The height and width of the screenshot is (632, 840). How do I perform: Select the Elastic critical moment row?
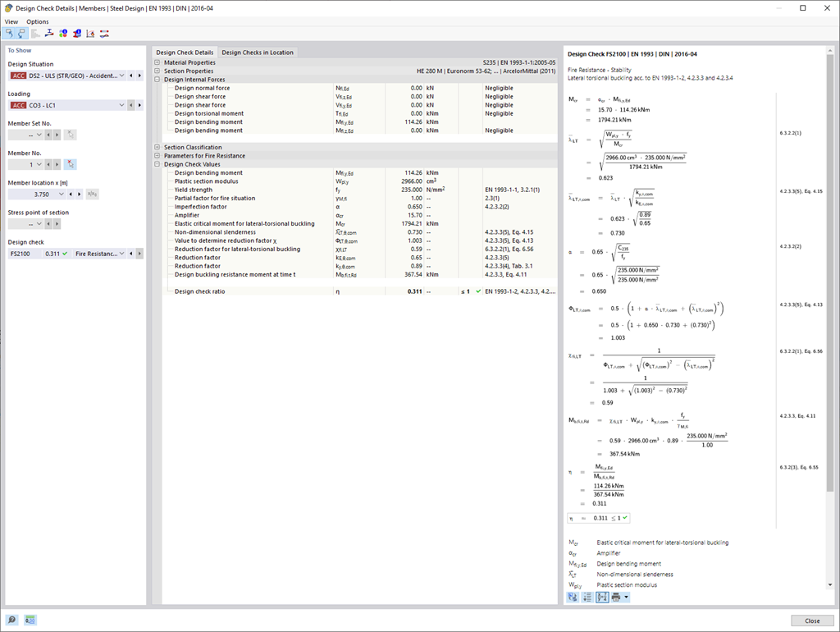[360, 223]
